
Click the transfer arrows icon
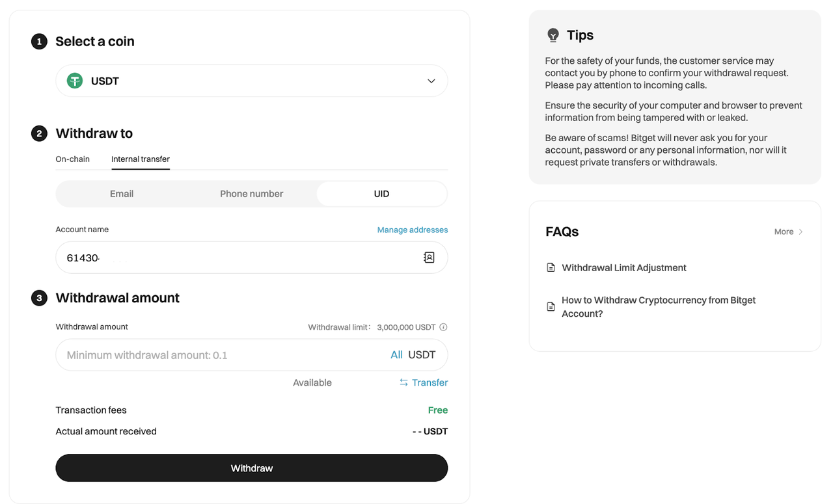click(403, 382)
